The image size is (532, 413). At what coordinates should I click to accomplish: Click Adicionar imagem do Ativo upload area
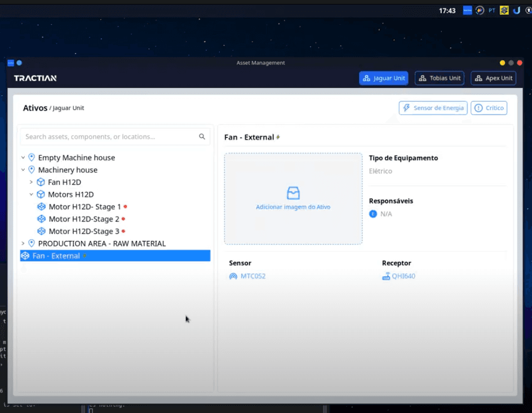click(293, 199)
